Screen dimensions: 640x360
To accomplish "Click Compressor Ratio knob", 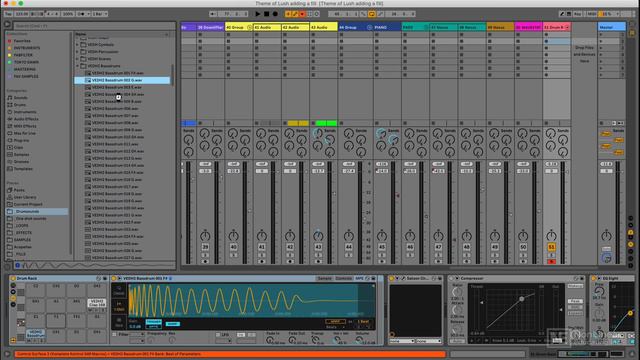I will 457,292.
